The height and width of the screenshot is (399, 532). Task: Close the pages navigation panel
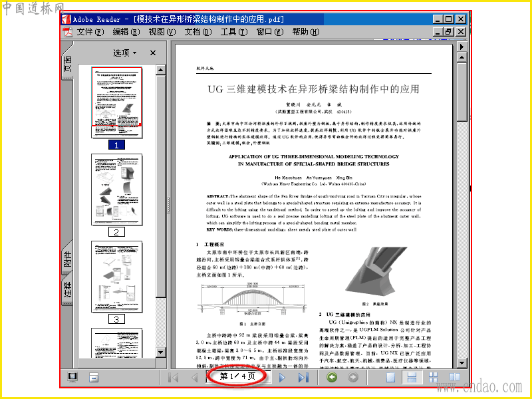153,53
